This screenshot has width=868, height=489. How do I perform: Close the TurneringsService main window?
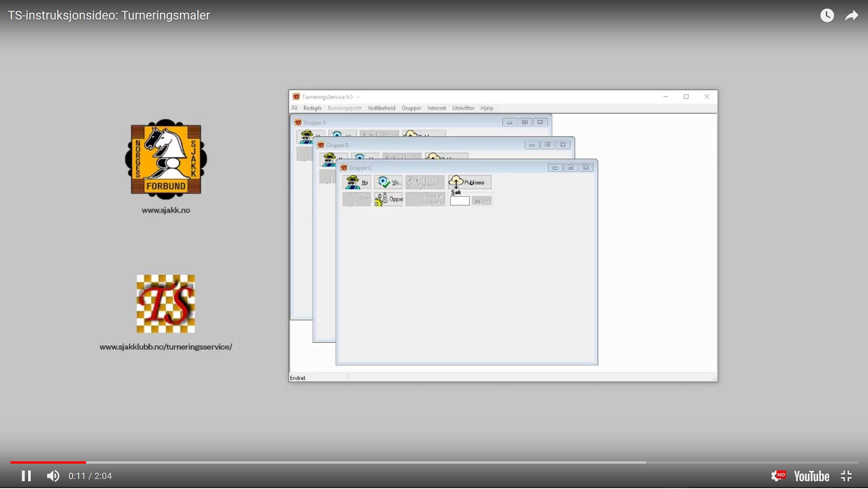[707, 96]
